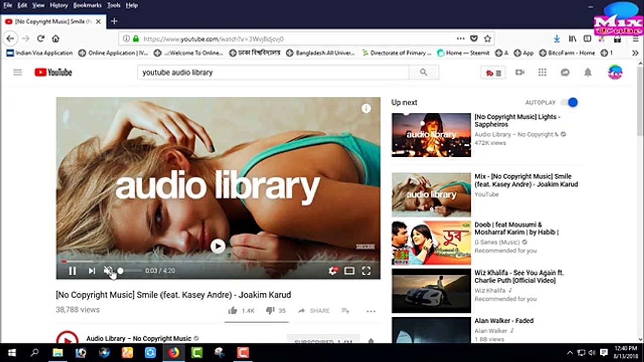Screen dimensions: 644x362
Task: Unmute the video with the speaker icon
Action: click(108, 271)
